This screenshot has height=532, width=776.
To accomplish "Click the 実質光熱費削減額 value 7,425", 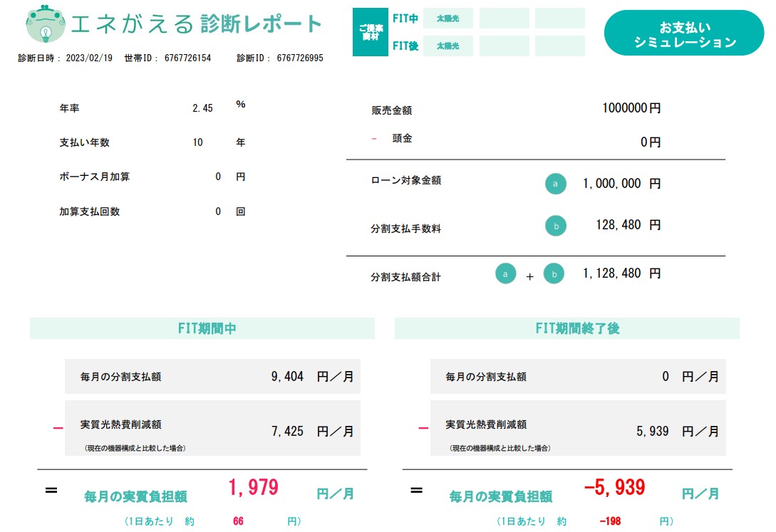I will tap(287, 431).
